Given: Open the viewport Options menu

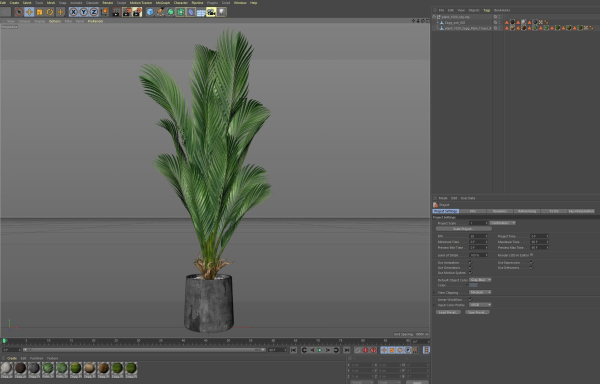Looking at the screenshot, I should 55,21.
